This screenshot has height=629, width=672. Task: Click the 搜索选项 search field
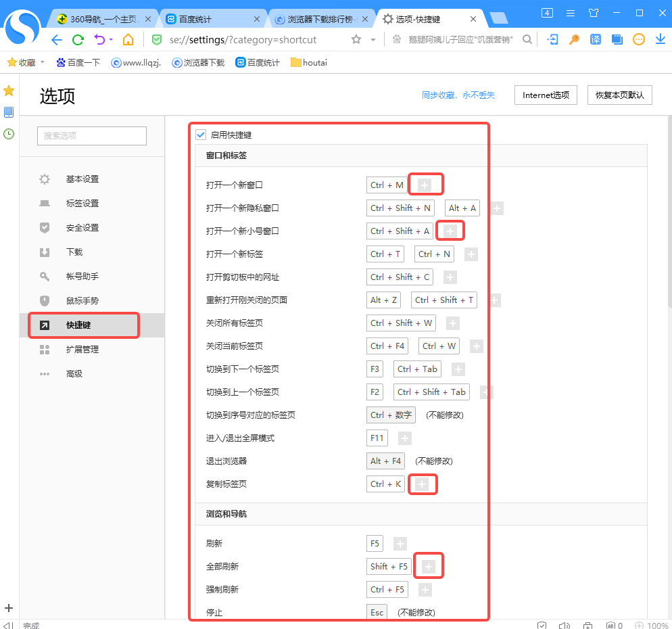click(92, 136)
